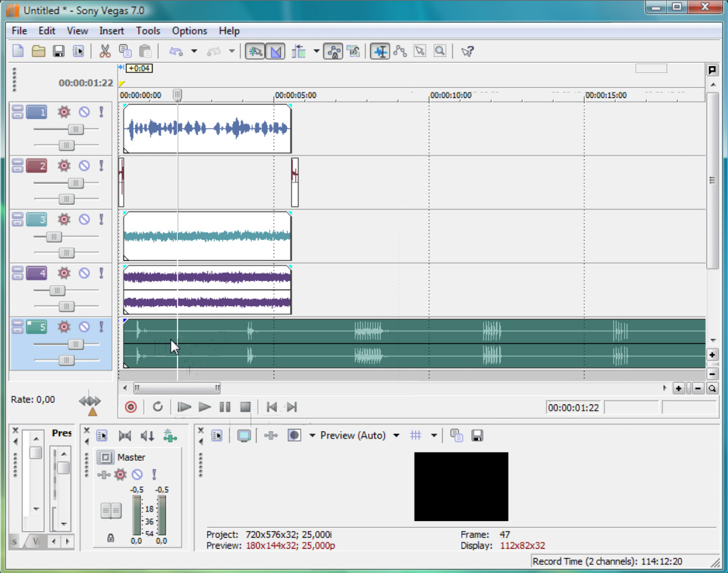Open the preview grid overlays dropdown arrow
The height and width of the screenshot is (573, 728).
[434, 436]
